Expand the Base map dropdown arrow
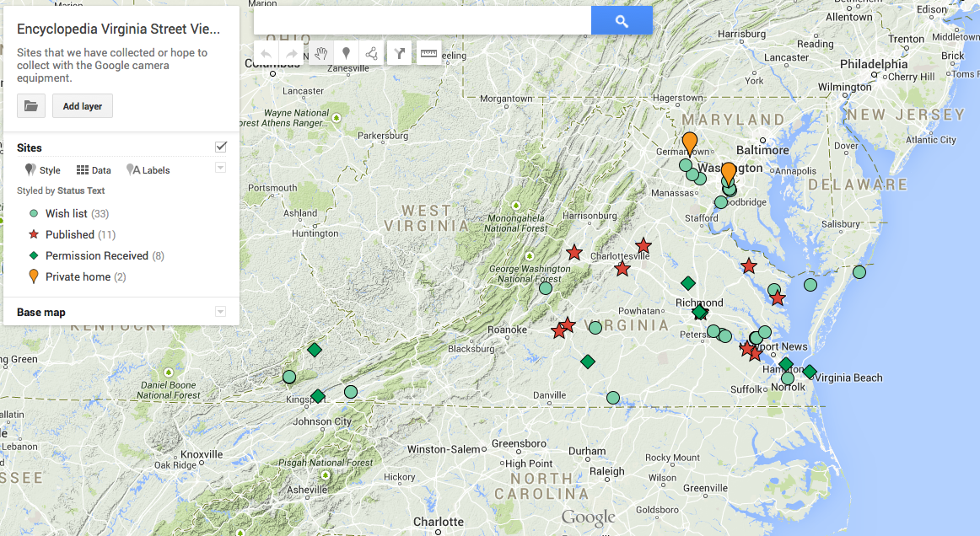This screenshot has height=536, width=980. [x=221, y=312]
